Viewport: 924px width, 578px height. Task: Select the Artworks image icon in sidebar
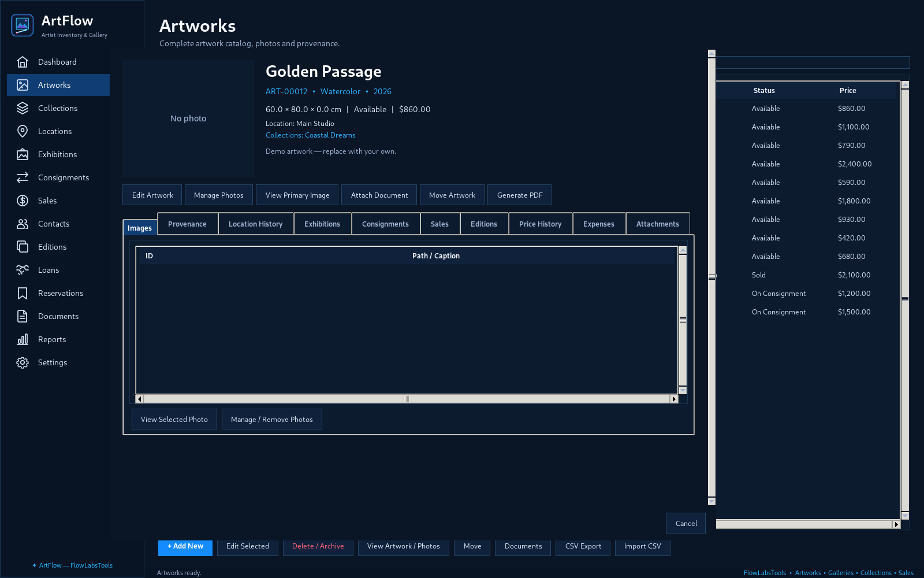pos(23,85)
